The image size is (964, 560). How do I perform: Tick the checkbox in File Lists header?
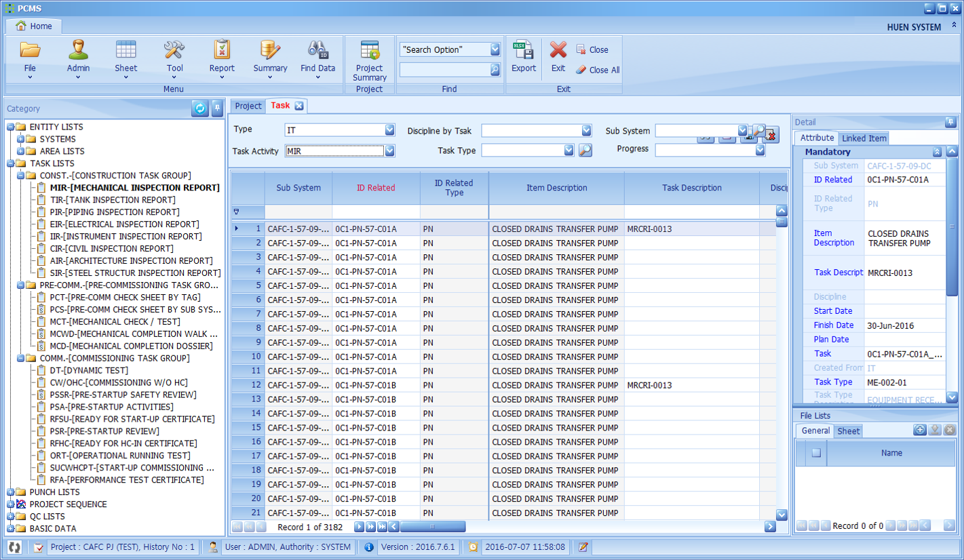[x=816, y=453]
